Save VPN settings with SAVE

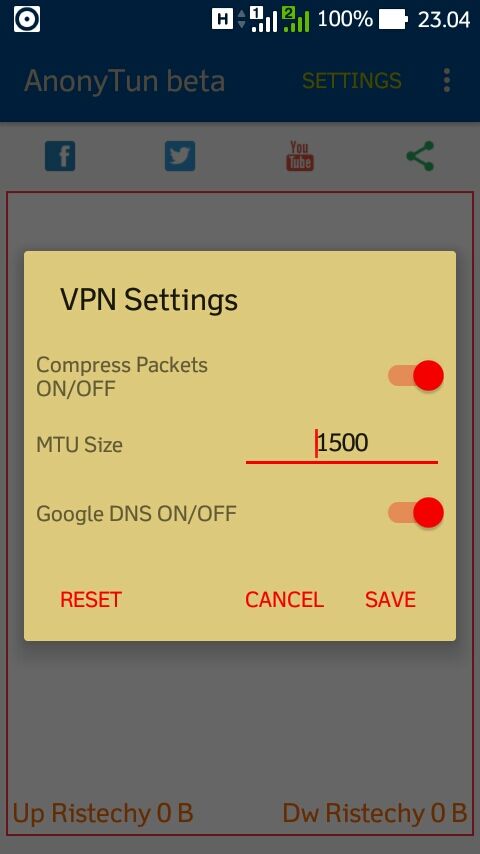[390, 600]
